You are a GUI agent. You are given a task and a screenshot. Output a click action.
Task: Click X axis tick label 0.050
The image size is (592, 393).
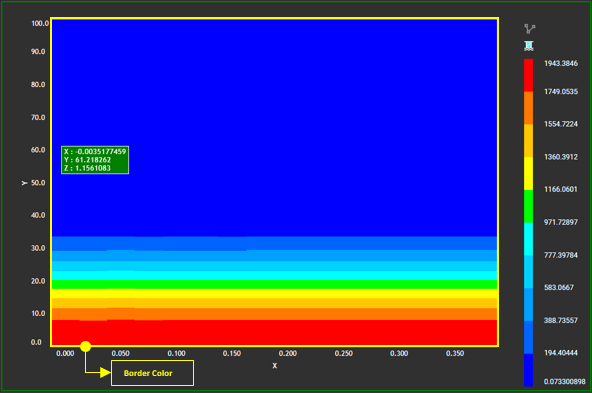pos(120,354)
